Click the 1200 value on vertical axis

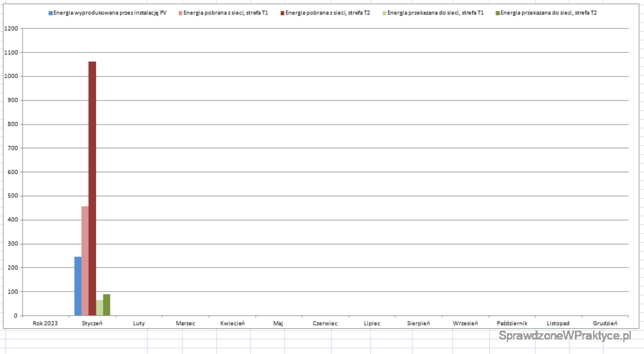(x=10, y=29)
